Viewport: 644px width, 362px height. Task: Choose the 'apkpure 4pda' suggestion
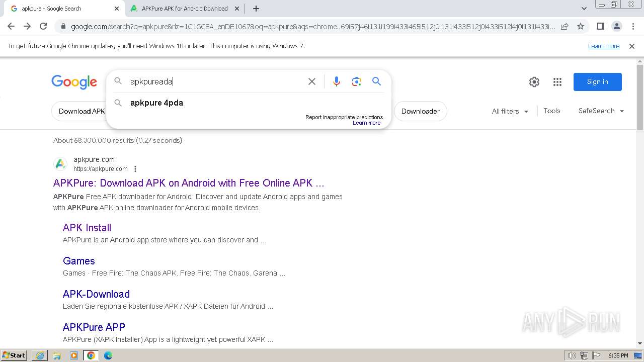click(x=249, y=103)
